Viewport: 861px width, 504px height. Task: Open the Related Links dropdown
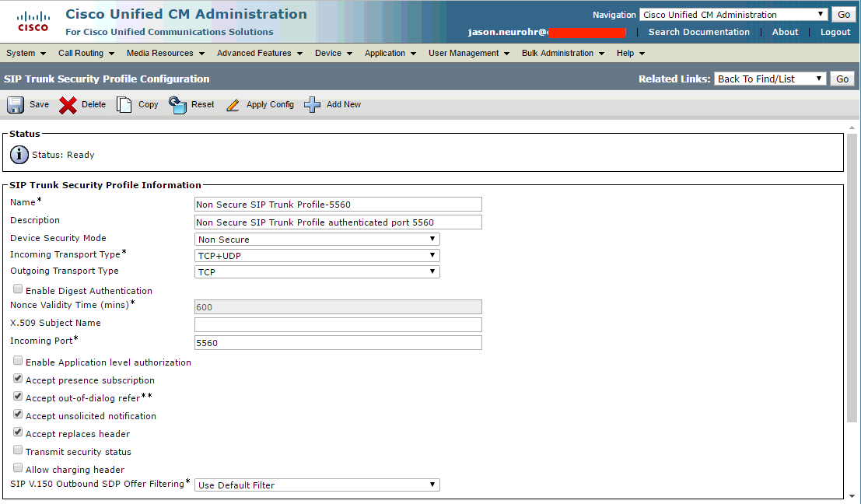pyautogui.click(x=770, y=79)
